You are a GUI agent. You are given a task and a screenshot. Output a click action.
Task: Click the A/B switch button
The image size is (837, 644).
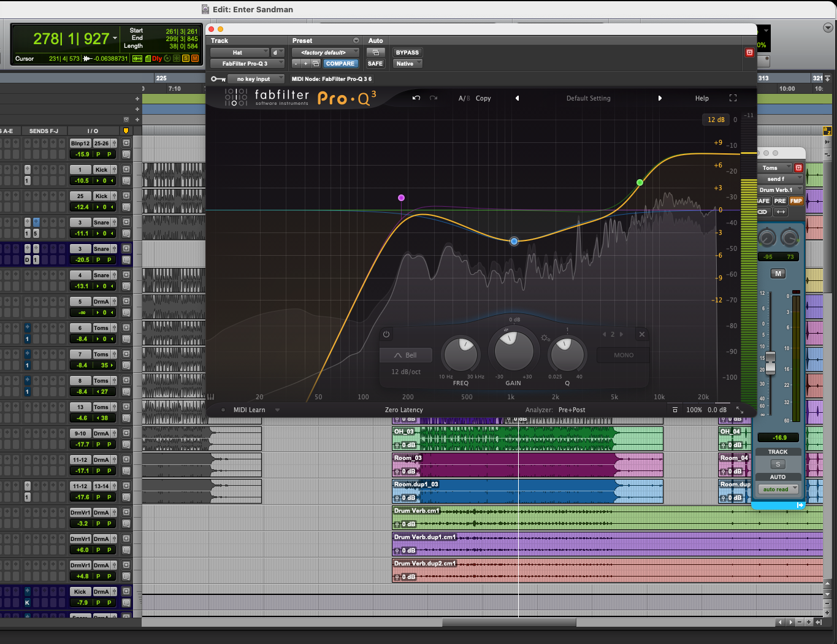click(x=464, y=98)
